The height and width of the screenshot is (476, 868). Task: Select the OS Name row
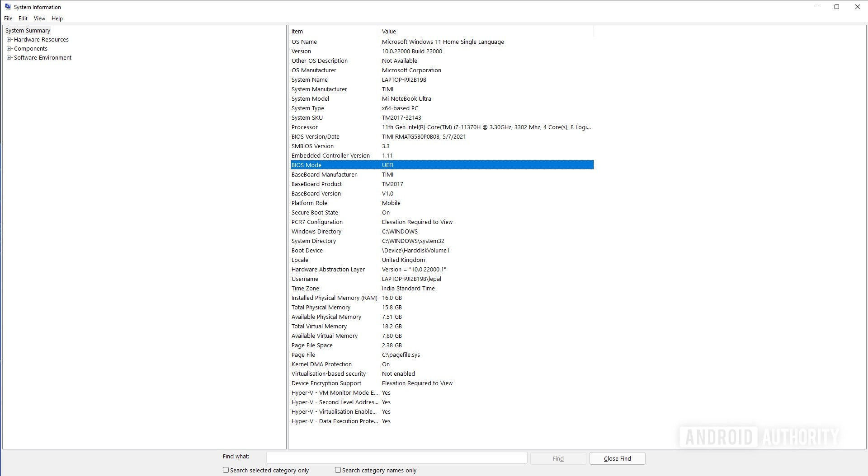point(442,42)
